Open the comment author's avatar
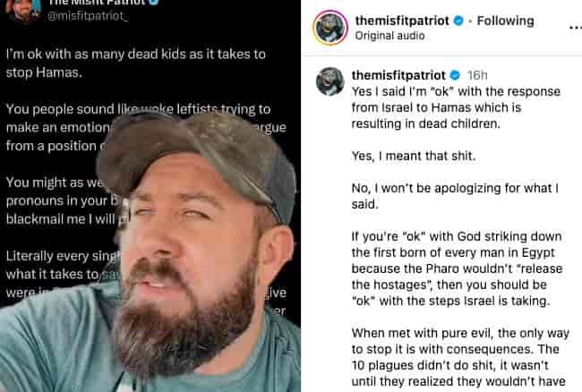582x392 pixels. (330, 81)
